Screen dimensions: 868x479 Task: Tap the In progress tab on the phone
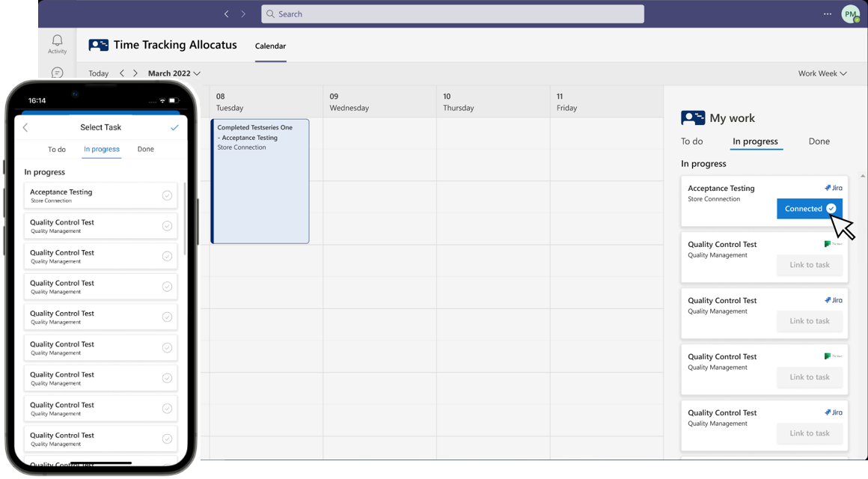(101, 149)
